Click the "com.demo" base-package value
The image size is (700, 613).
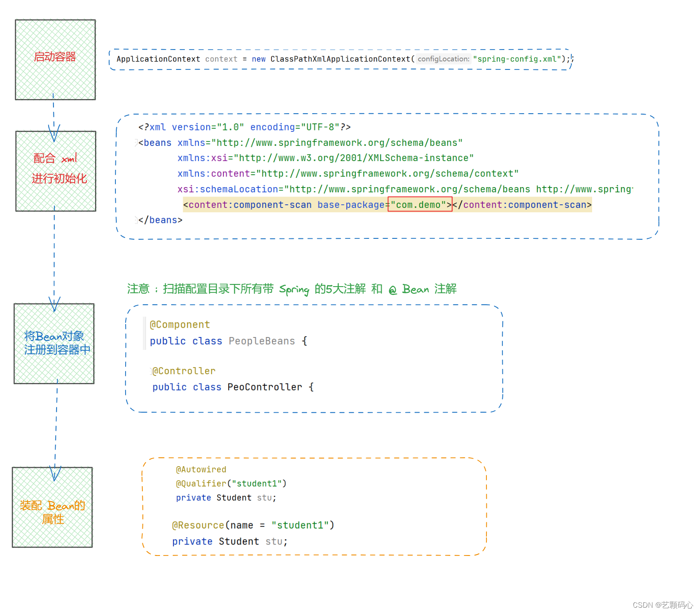420,205
